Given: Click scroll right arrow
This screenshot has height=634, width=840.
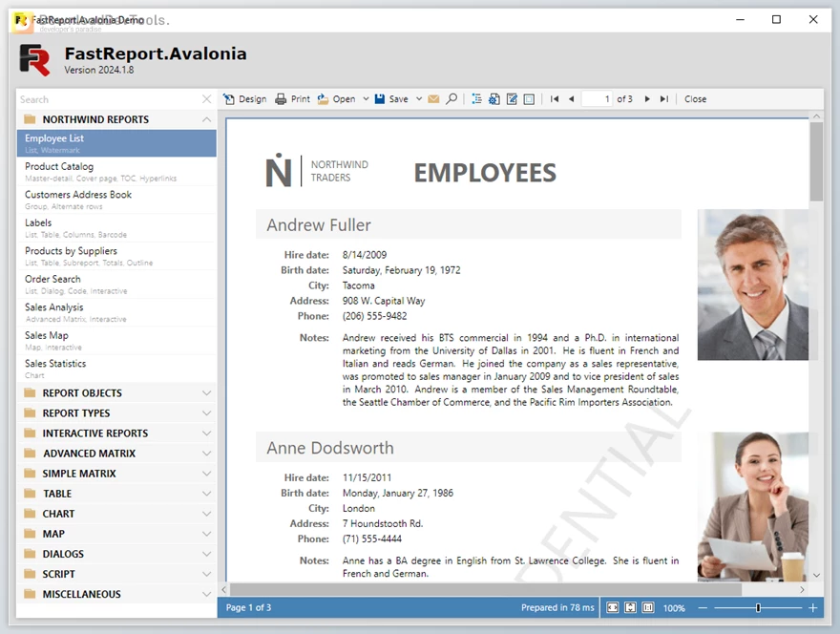Looking at the screenshot, I should point(802,589).
